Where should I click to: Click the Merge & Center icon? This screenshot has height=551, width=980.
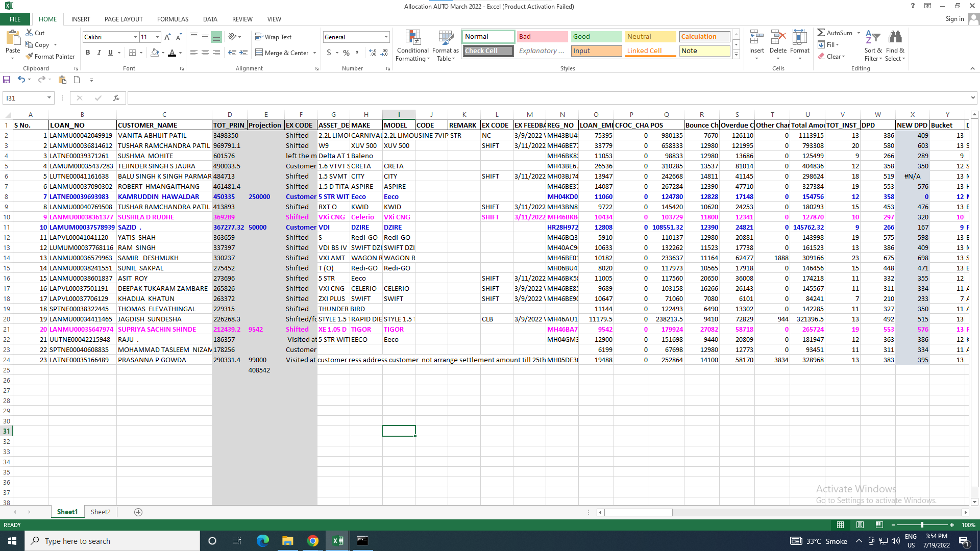click(x=259, y=53)
